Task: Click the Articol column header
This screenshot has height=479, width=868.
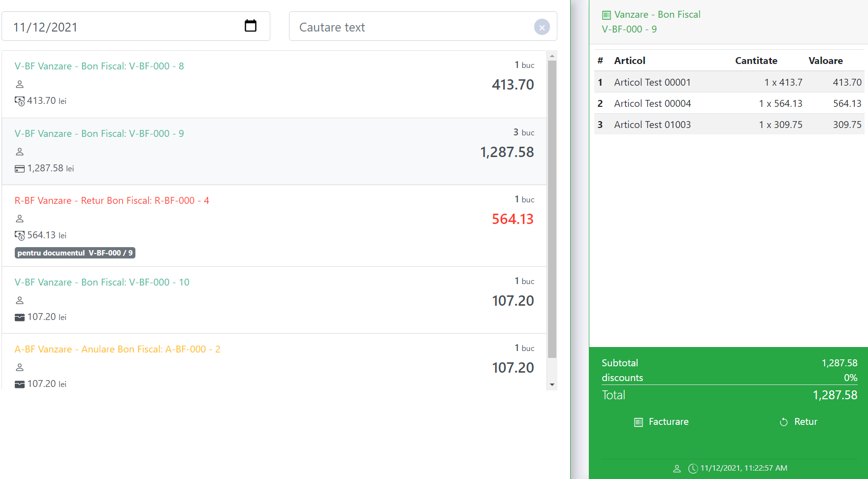Action: pyautogui.click(x=630, y=61)
